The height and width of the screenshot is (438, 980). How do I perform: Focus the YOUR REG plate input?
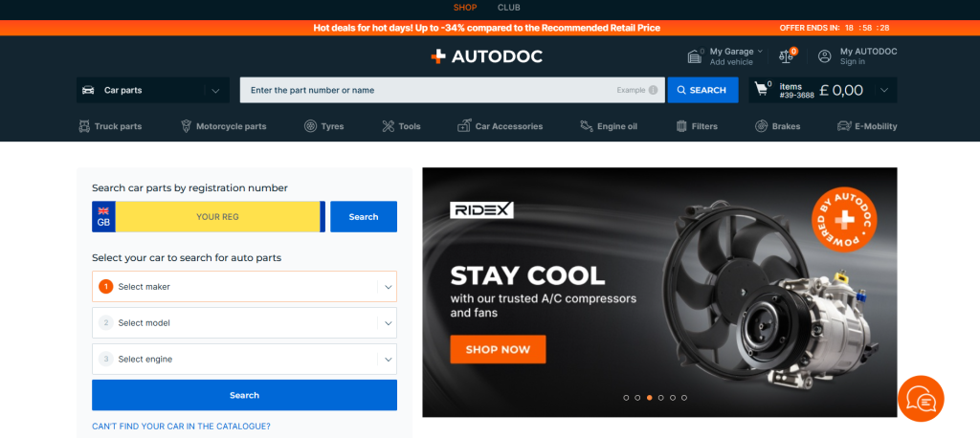click(217, 217)
